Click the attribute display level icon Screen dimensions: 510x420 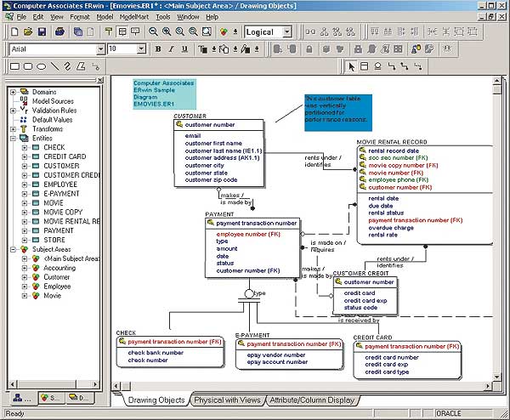(122, 31)
